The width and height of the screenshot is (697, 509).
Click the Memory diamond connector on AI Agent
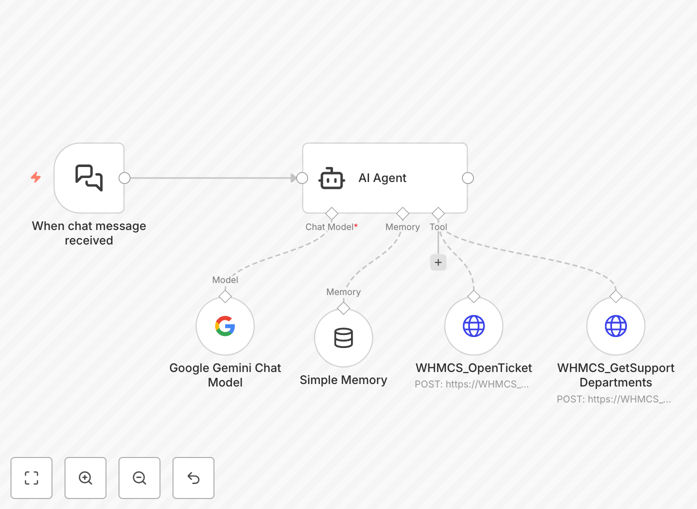click(x=403, y=214)
